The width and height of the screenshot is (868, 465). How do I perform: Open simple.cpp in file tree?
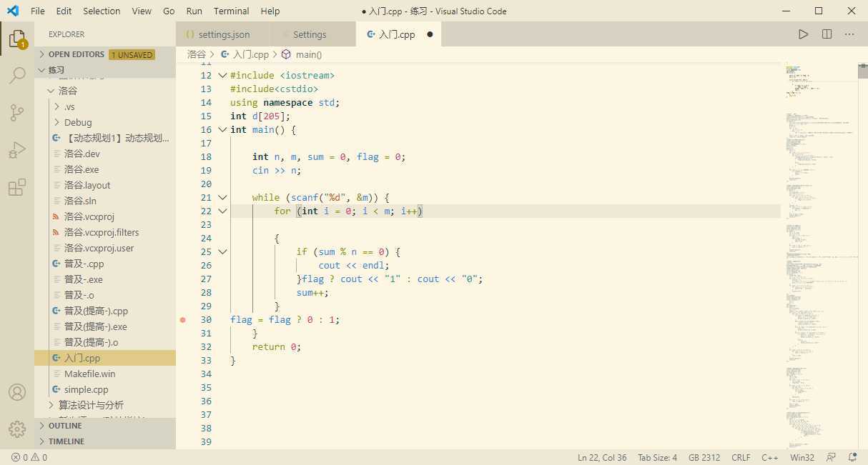(x=104, y=389)
